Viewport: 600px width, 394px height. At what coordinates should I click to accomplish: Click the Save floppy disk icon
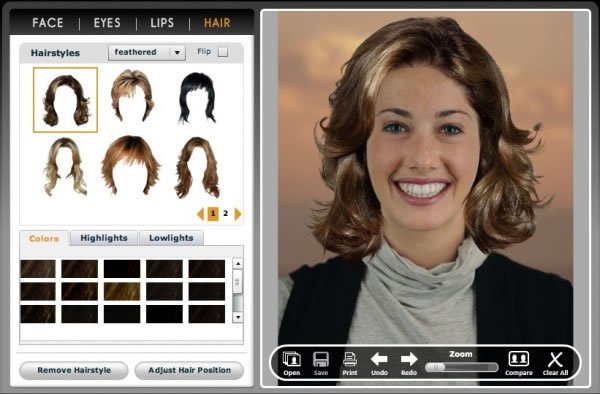[x=321, y=363]
